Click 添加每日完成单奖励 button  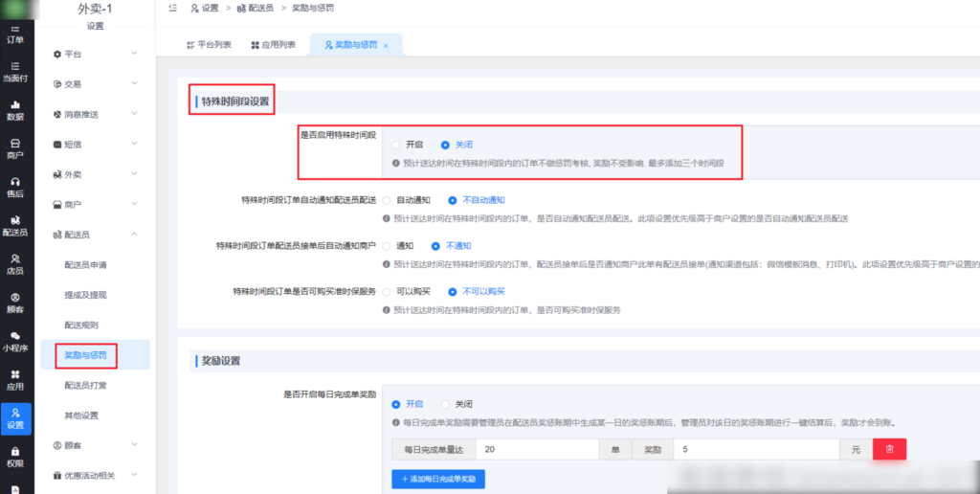coord(438,479)
